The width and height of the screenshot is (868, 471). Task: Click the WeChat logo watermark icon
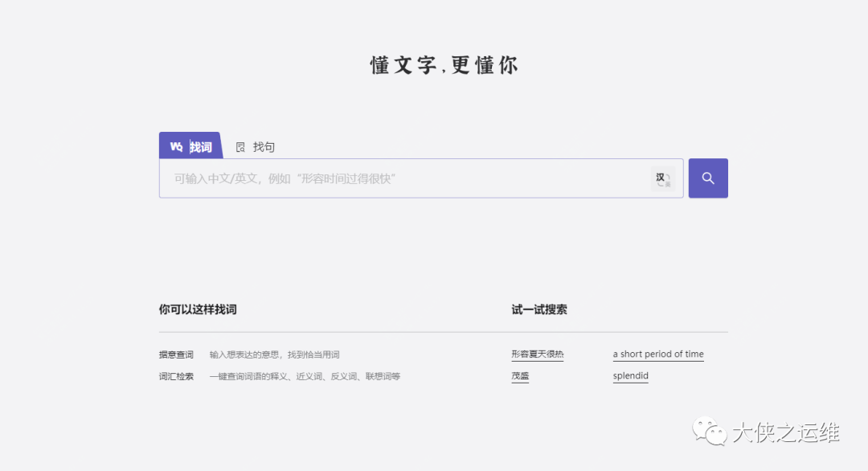coord(709,431)
